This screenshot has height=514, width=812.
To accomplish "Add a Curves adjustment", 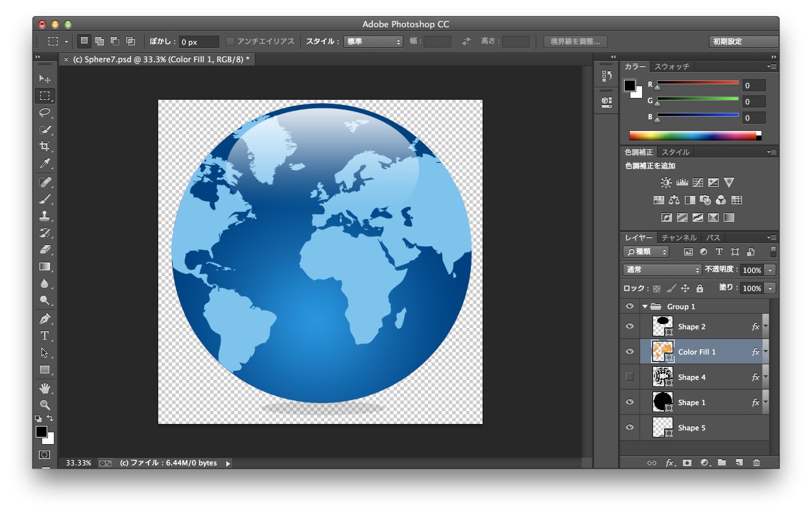I will coord(697,183).
